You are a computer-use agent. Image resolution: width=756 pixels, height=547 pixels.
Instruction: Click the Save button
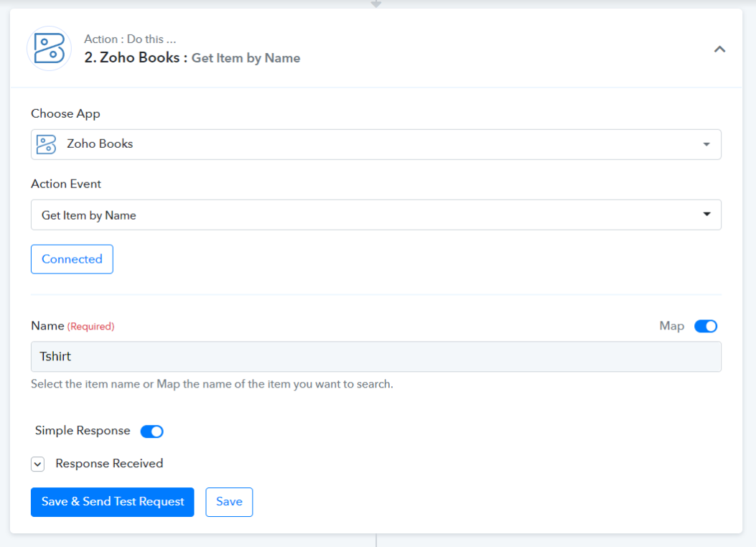point(229,502)
